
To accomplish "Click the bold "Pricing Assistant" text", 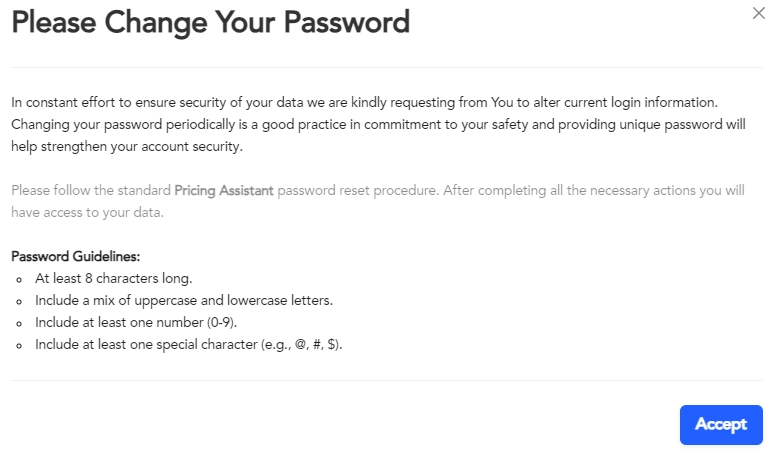I will 224,189.
